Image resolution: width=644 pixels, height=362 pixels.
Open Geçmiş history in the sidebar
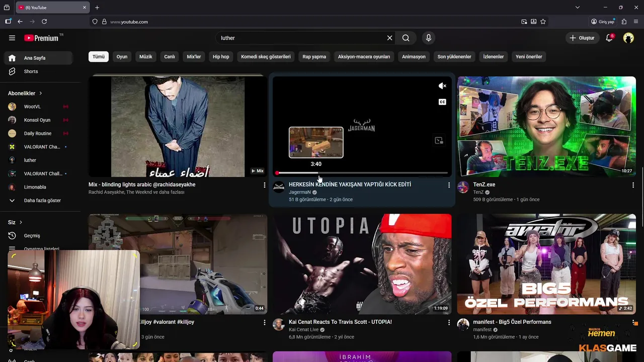[38, 235]
